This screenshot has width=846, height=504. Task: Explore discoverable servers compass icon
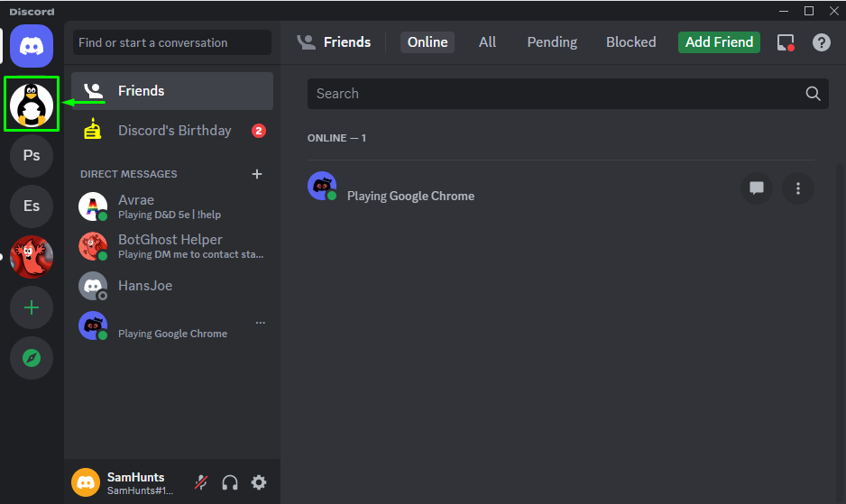click(x=32, y=358)
